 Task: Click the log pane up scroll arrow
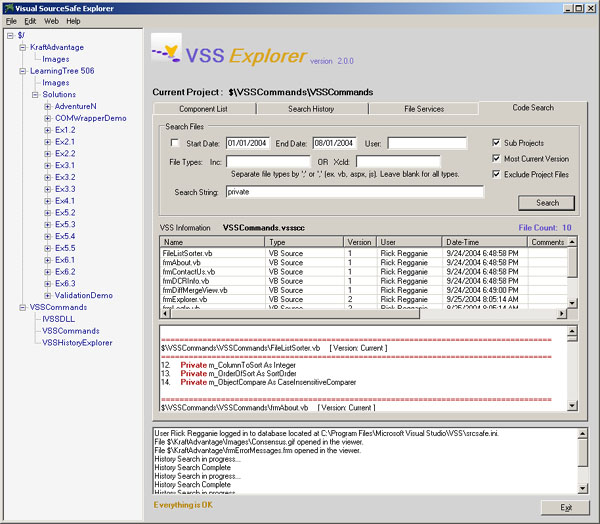tap(582, 434)
